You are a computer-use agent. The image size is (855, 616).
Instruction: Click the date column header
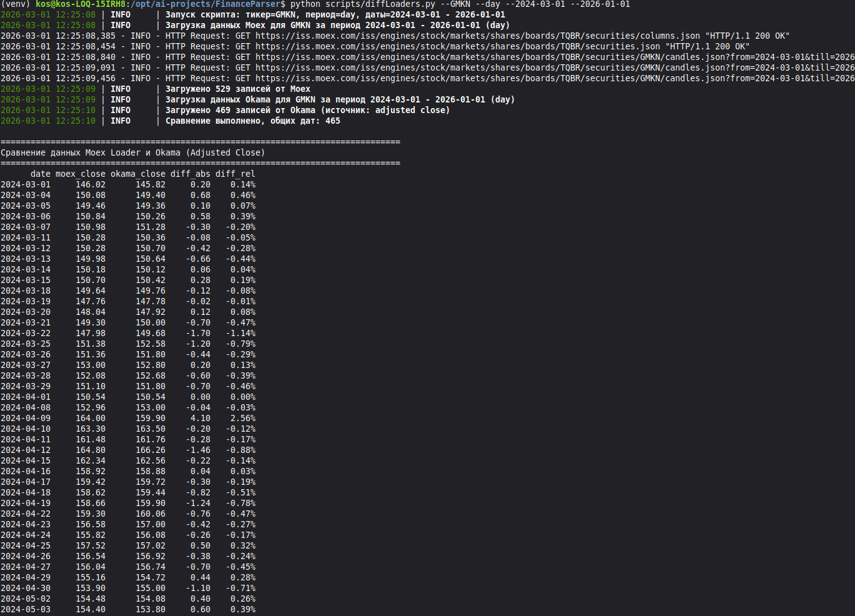40,174
